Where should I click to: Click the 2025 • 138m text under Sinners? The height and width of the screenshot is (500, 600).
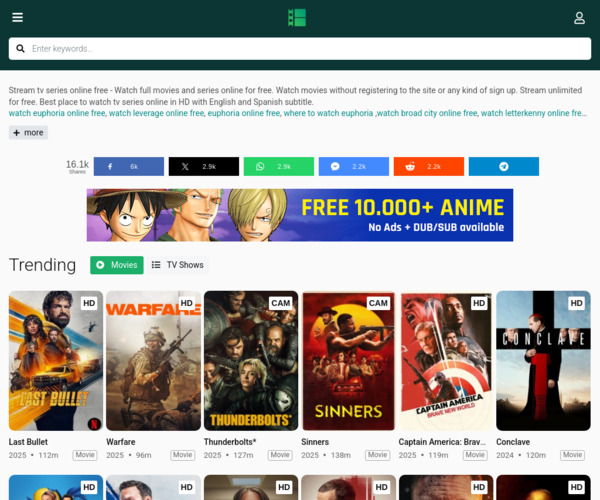(326, 455)
